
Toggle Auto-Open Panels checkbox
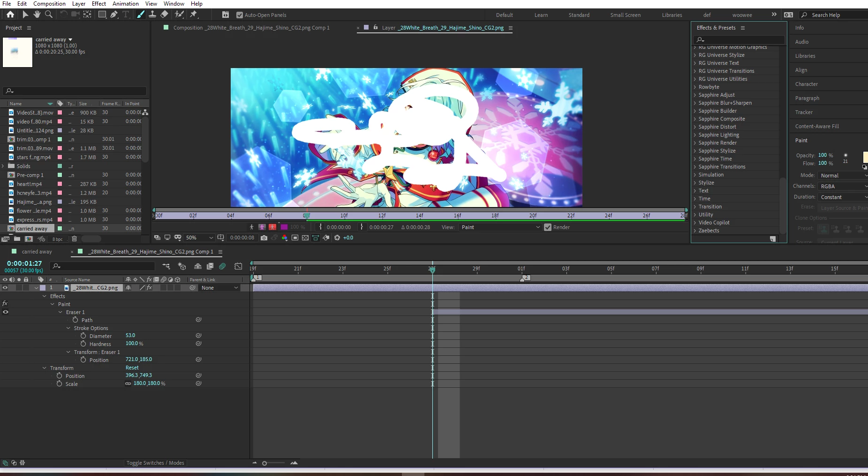[x=240, y=15]
